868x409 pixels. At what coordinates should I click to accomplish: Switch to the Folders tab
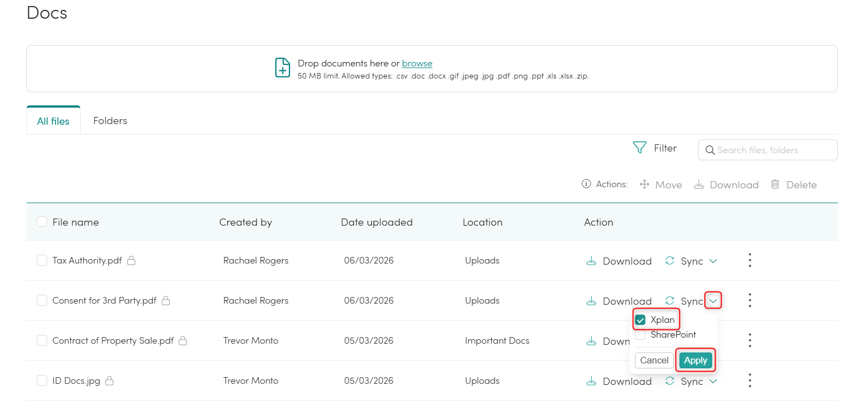coord(110,121)
